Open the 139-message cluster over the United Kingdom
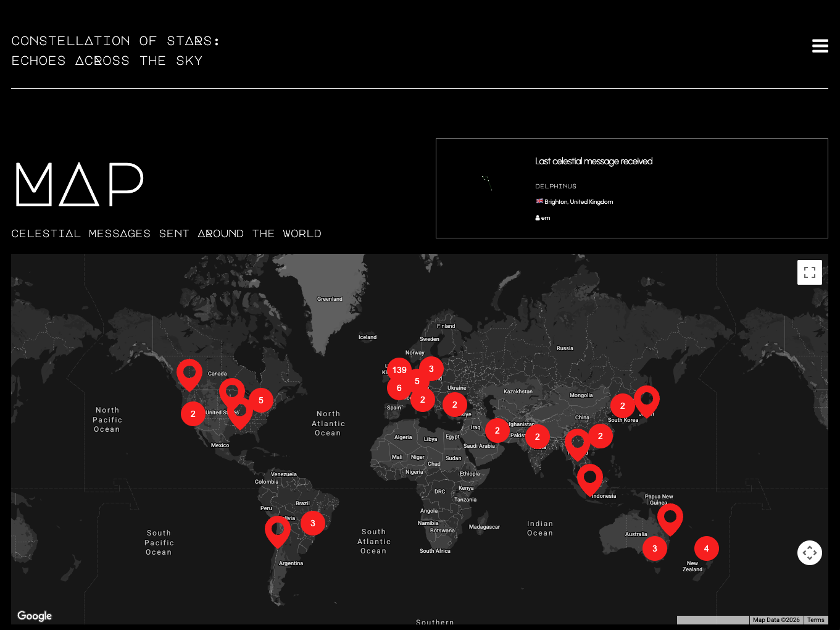 pyautogui.click(x=399, y=369)
